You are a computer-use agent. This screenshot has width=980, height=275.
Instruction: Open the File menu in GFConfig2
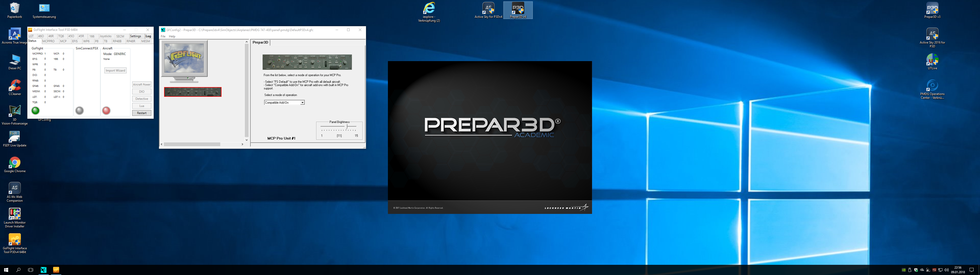click(x=163, y=36)
